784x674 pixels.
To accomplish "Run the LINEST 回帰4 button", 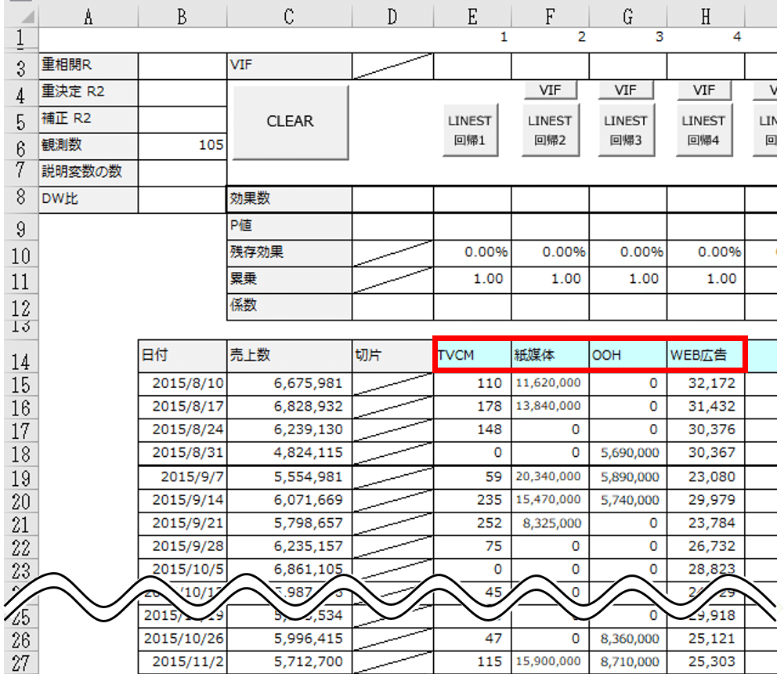I will (703, 130).
